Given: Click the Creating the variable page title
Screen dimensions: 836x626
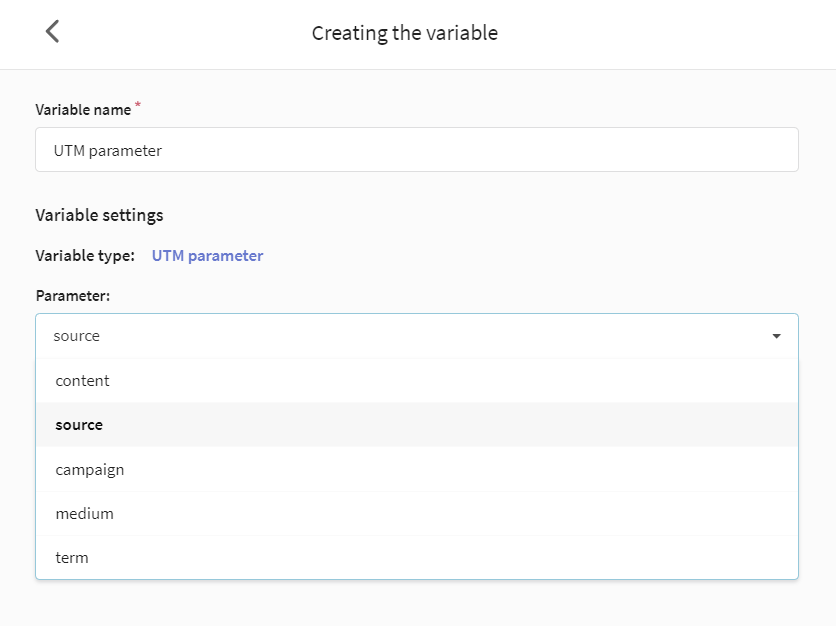Looking at the screenshot, I should [405, 33].
